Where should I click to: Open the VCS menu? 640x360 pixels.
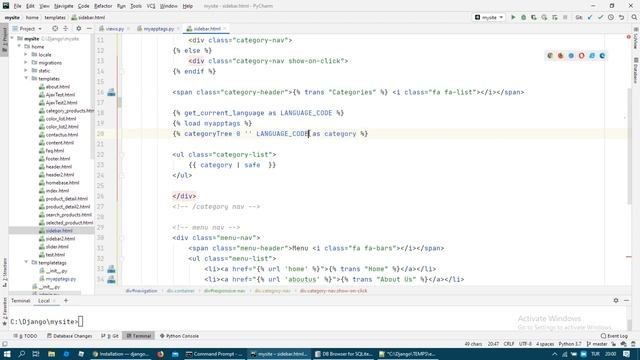(x=151, y=6)
